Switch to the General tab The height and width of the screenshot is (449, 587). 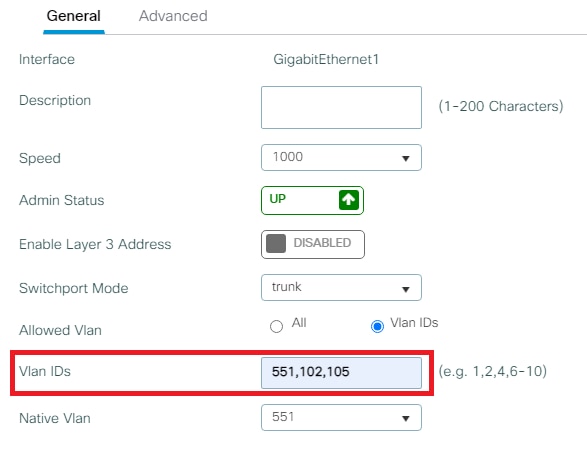74,16
